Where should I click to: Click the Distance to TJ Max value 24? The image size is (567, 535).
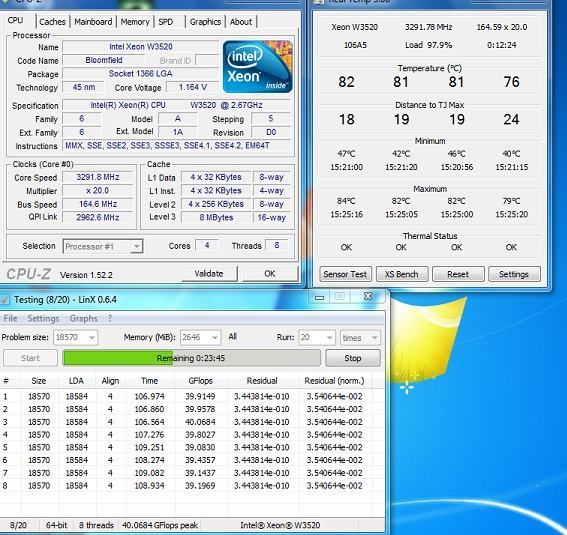click(x=511, y=120)
